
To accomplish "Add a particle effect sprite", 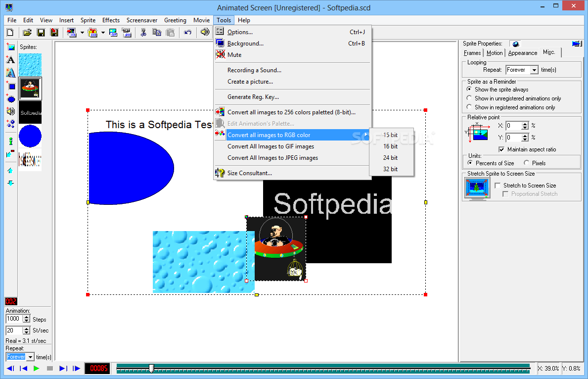I will click(10, 124).
